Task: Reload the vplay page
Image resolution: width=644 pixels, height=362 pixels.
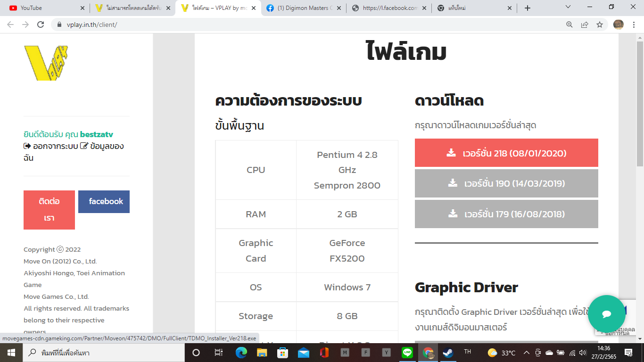Action: point(41,25)
